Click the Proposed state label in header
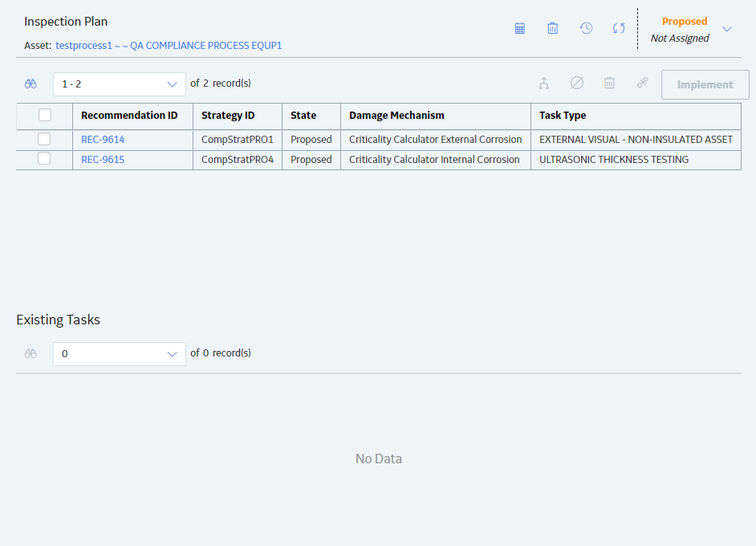This screenshot has height=546, width=756. (x=684, y=21)
